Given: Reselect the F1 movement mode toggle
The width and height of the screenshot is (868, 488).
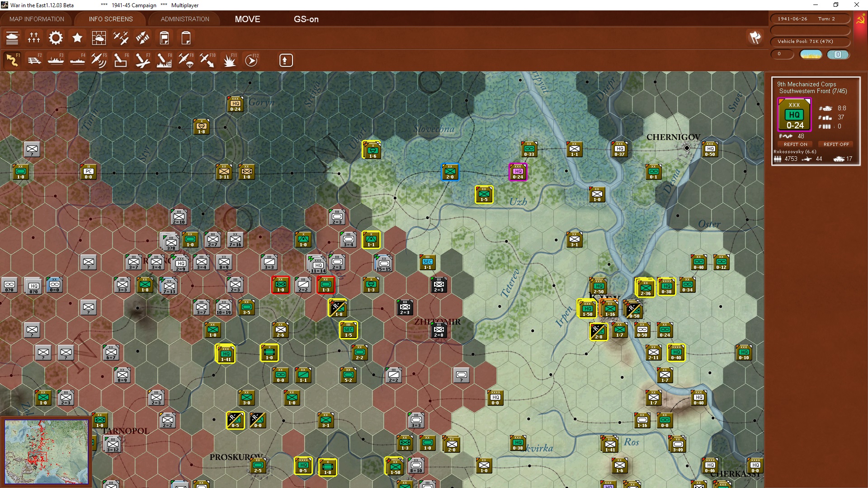Looking at the screenshot, I should pos(13,60).
